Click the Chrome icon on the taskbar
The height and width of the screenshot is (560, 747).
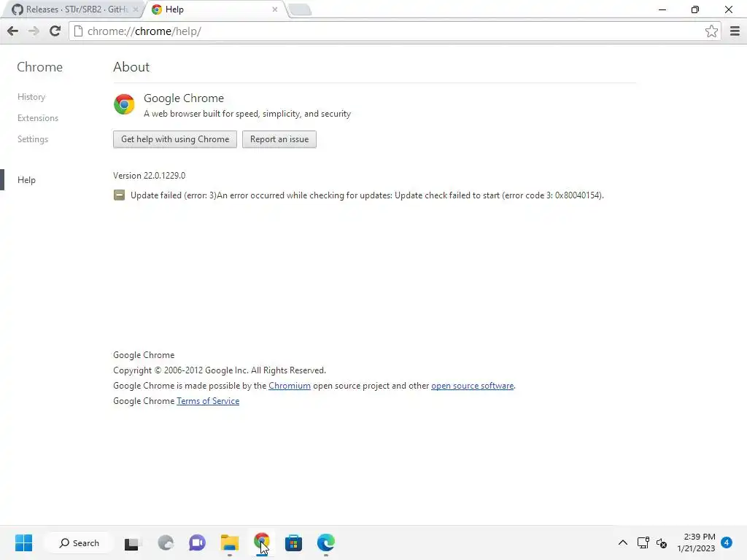point(262,542)
